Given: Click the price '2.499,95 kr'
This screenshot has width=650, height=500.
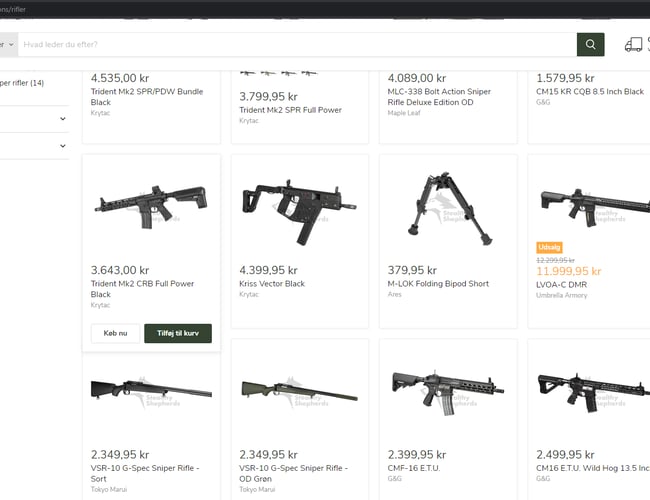Looking at the screenshot, I should click(565, 455).
